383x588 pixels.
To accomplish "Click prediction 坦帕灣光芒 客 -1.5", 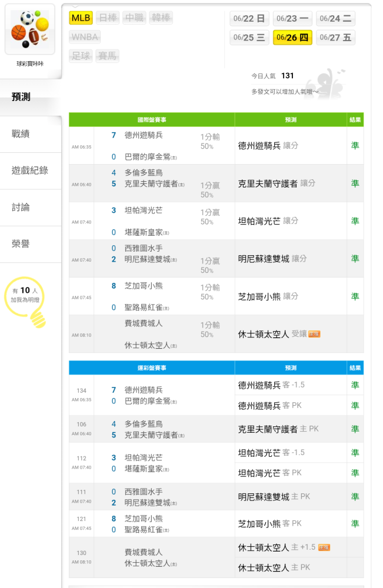I will point(271,453).
